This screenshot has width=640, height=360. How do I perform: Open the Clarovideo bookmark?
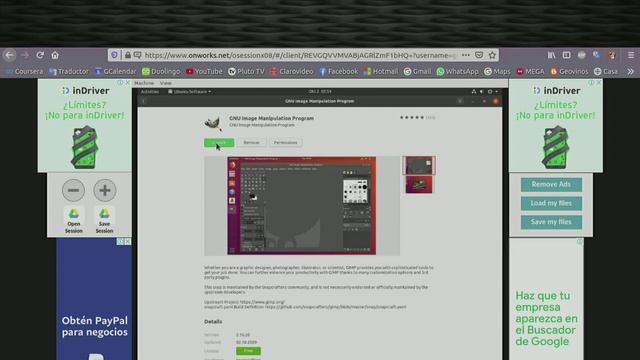click(291, 71)
